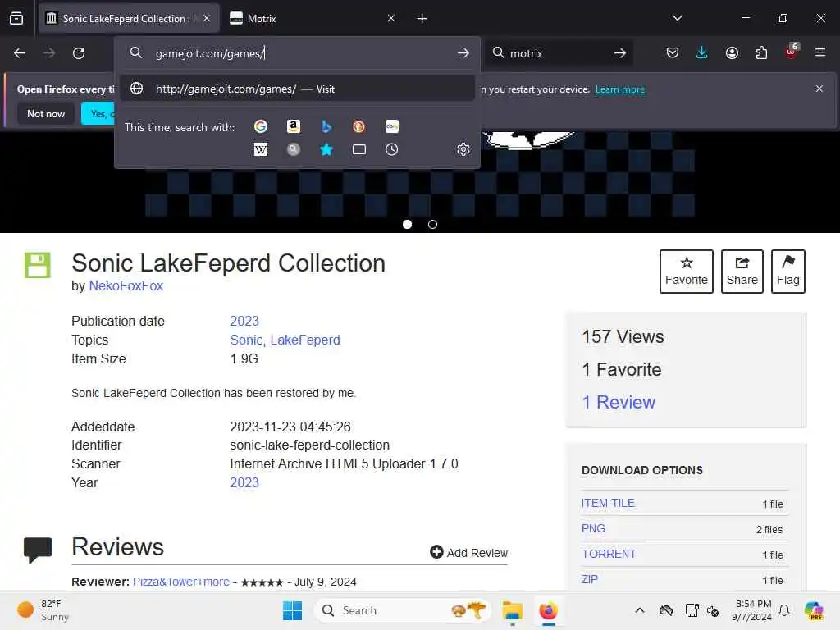Image resolution: width=840 pixels, height=630 pixels.
Task: Close the Motrix tab
Action: (391, 18)
